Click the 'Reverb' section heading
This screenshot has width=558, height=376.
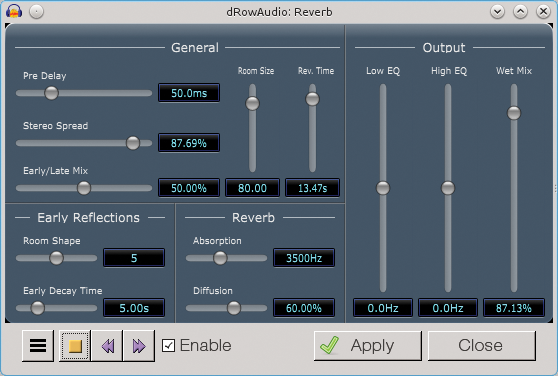coord(253,218)
